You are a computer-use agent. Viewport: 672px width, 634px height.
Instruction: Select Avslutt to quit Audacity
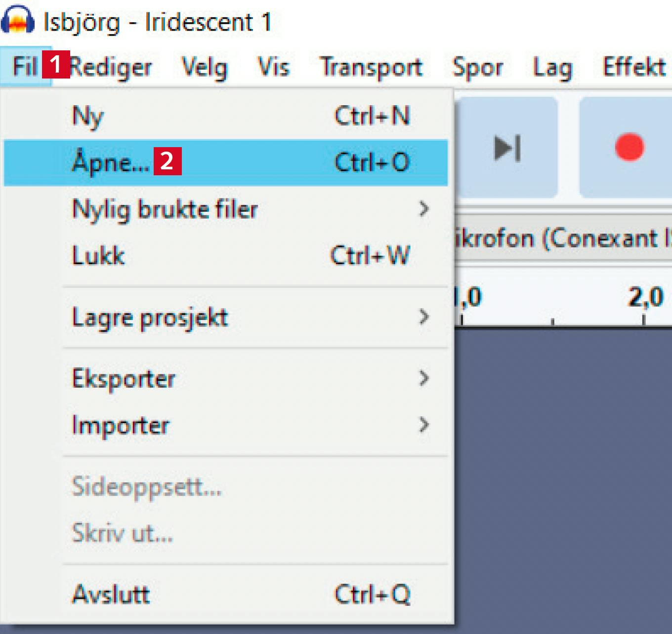tap(111, 594)
